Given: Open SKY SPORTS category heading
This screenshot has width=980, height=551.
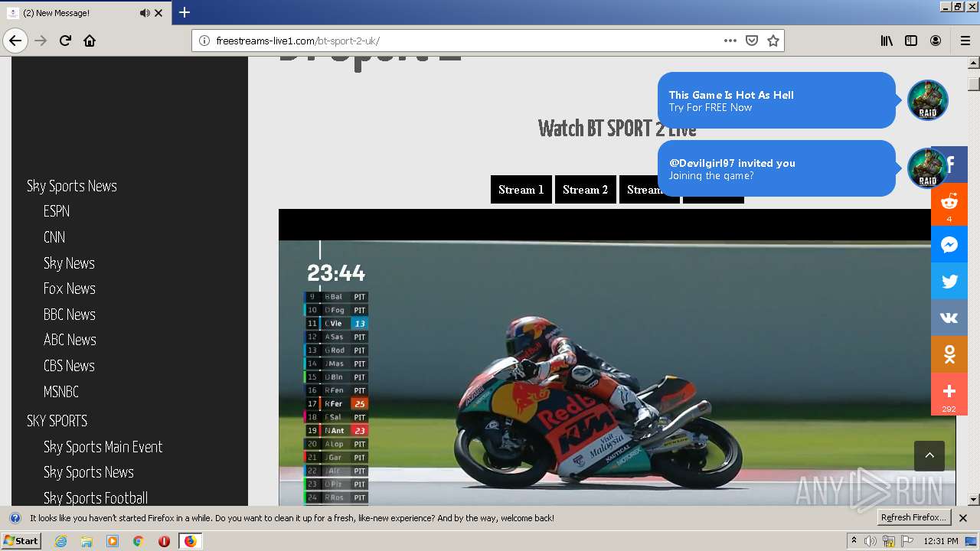Looking at the screenshot, I should coord(57,421).
